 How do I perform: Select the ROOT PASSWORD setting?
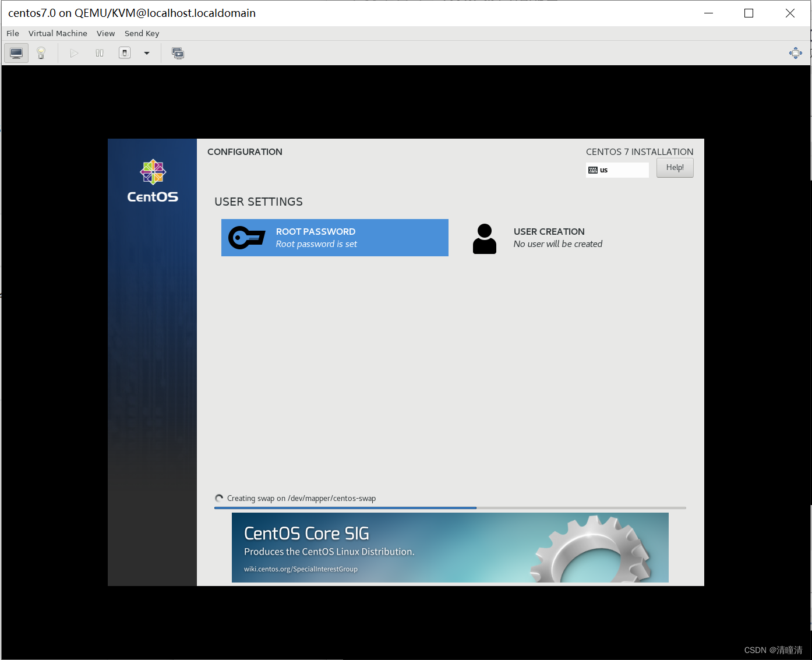(x=335, y=238)
